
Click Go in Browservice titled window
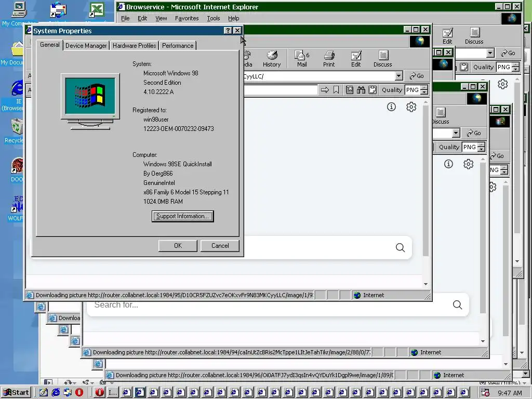point(508,53)
